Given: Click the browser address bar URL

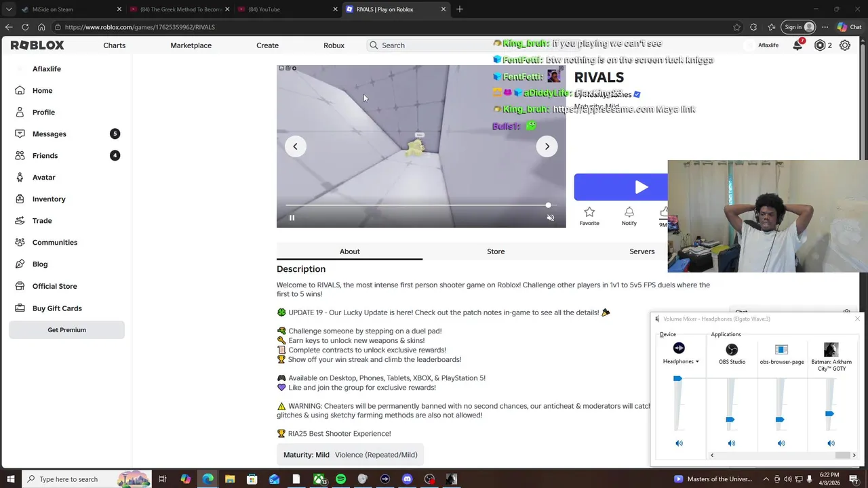Looking at the screenshot, I should click(140, 27).
